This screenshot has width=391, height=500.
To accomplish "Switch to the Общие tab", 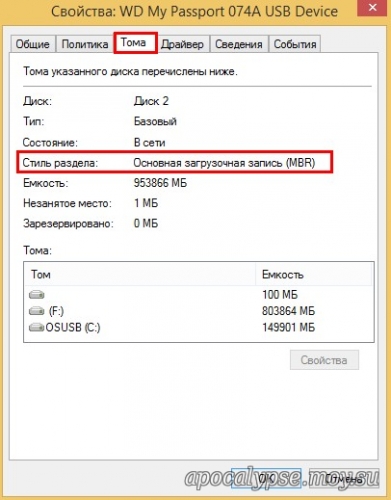I will pyautogui.click(x=33, y=44).
